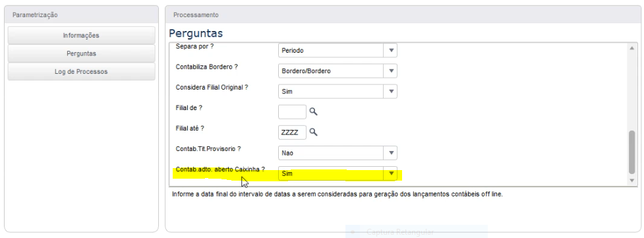Click the scrollbar up arrow in Perguntas
The width and height of the screenshot is (644, 238).
(x=631, y=48)
